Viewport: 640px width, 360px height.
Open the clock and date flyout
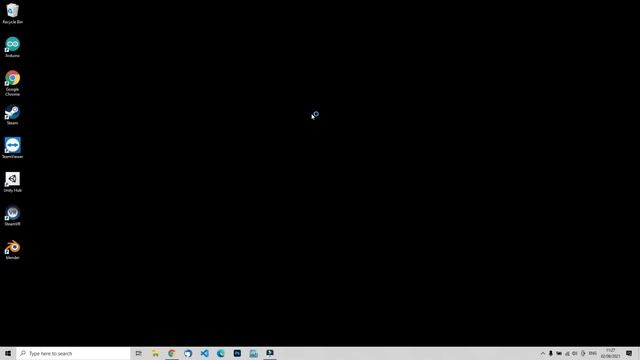[611, 353]
